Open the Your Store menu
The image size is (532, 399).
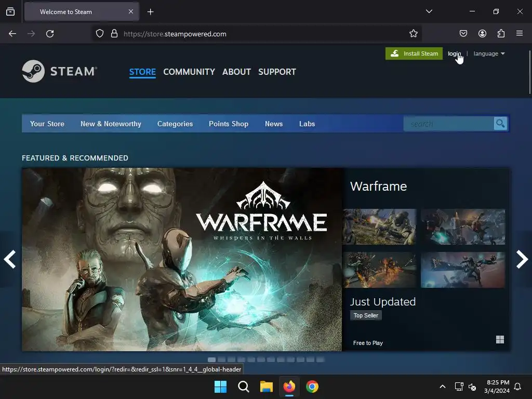coord(47,124)
